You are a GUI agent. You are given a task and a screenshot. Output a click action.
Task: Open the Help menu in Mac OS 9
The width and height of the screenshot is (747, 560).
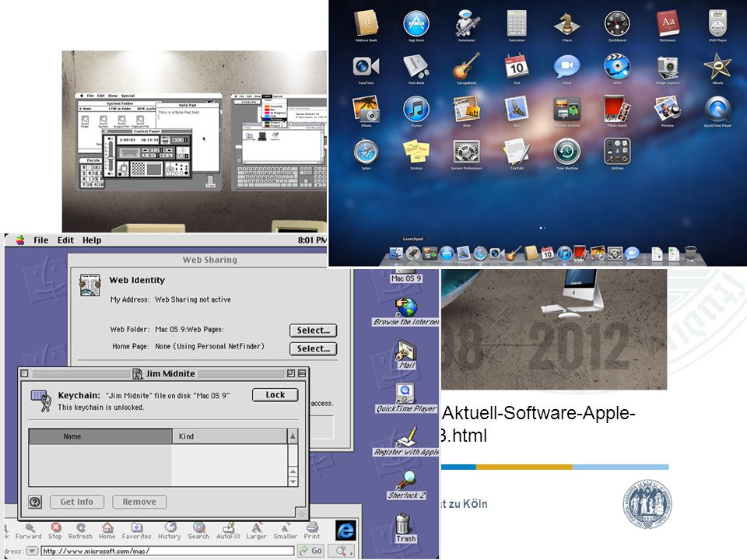(x=92, y=240)
